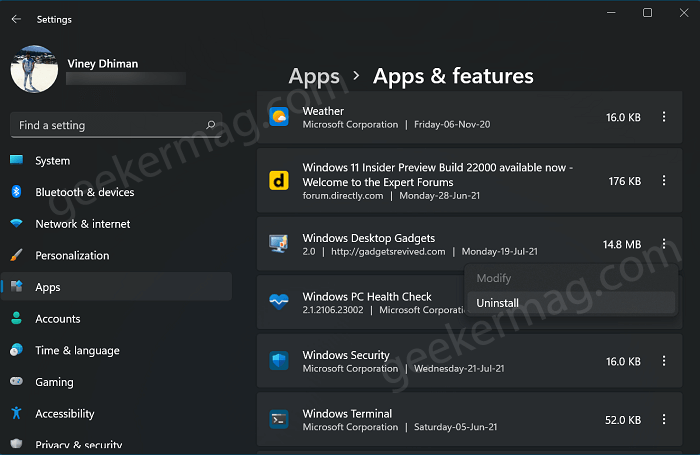
Task: Open Privacy & security settings
Action: tap(79, 444)
